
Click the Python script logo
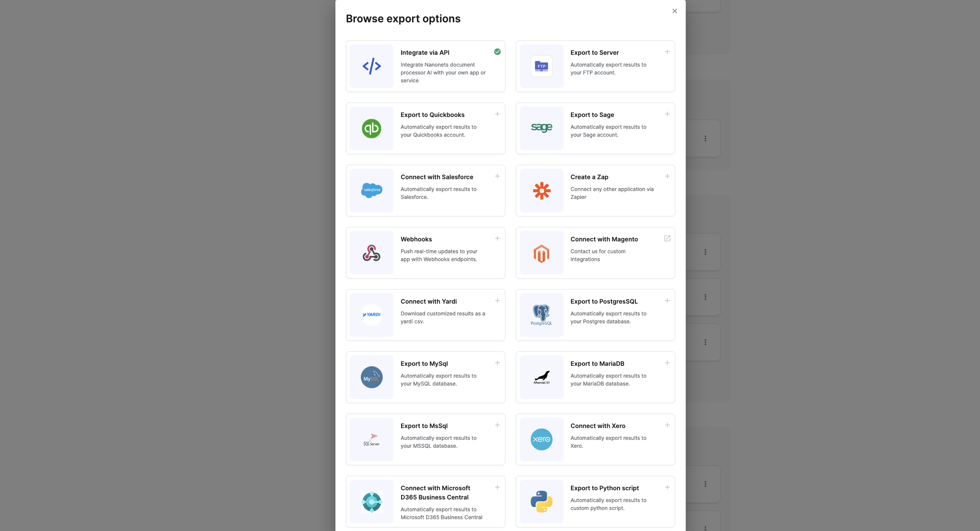541,502
